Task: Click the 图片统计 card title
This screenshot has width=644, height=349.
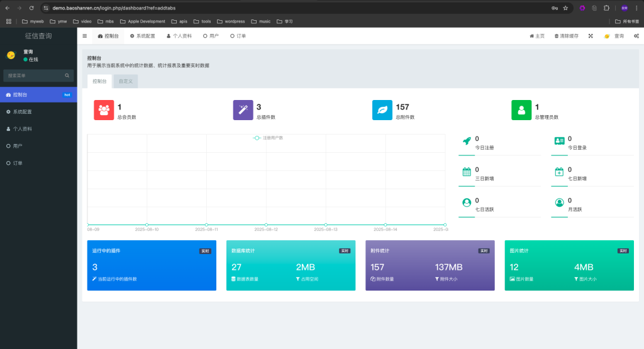Action: click(519, 251)
